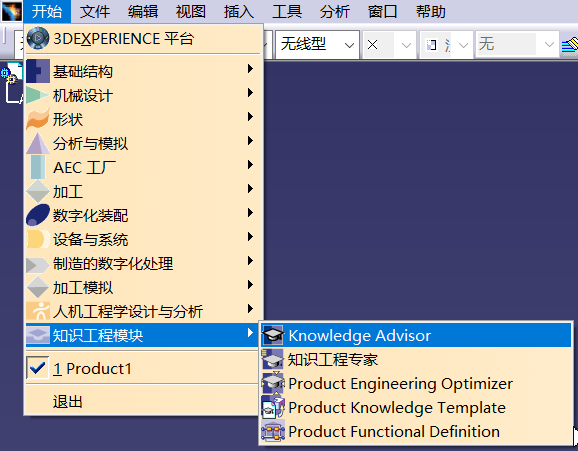The height and width of the screenshot is (451, 578).
Task: Click the 加工模拟 gray diamond icon
Action: (38, 287)
